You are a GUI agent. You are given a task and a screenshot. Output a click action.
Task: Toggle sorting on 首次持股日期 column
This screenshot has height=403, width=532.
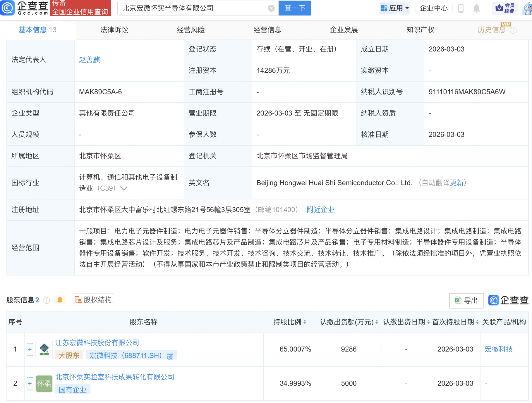[478, 322]
